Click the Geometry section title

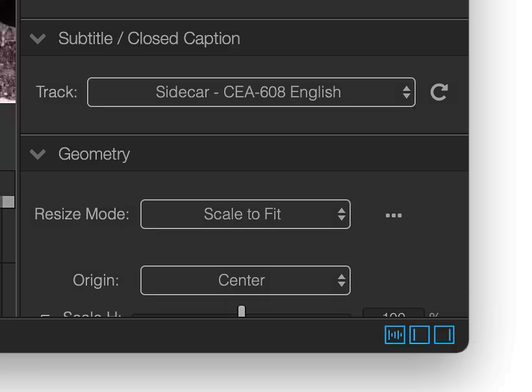[94, 154]
